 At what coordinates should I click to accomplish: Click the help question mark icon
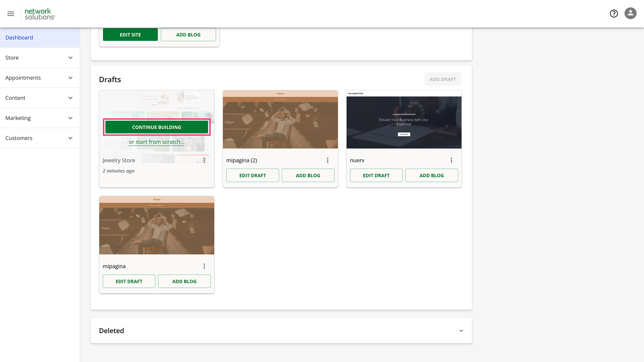pos(614,13)
